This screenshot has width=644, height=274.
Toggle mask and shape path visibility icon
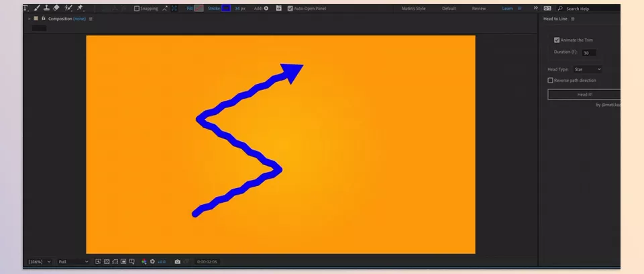(115, 262)
